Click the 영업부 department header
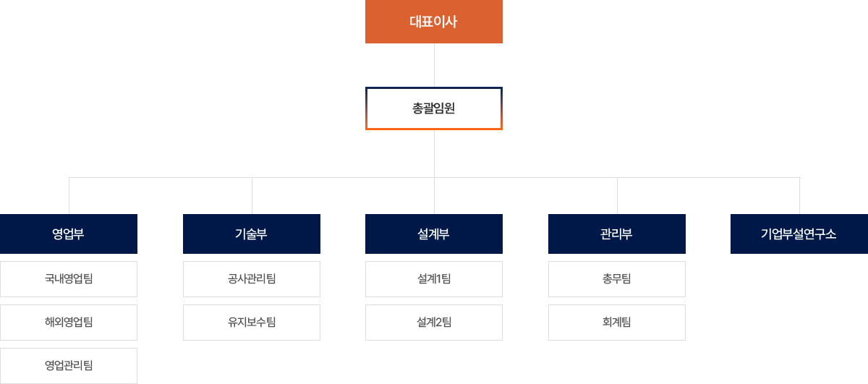The image size is (868, 384). [69, 234]
